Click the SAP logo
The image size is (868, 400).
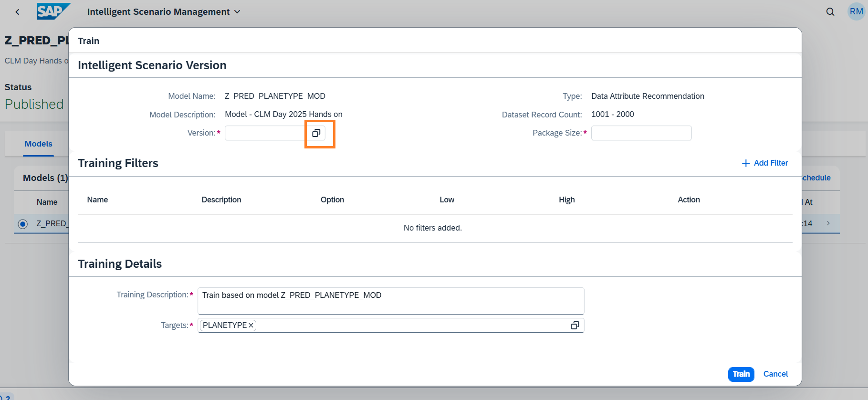click(53, 11)
